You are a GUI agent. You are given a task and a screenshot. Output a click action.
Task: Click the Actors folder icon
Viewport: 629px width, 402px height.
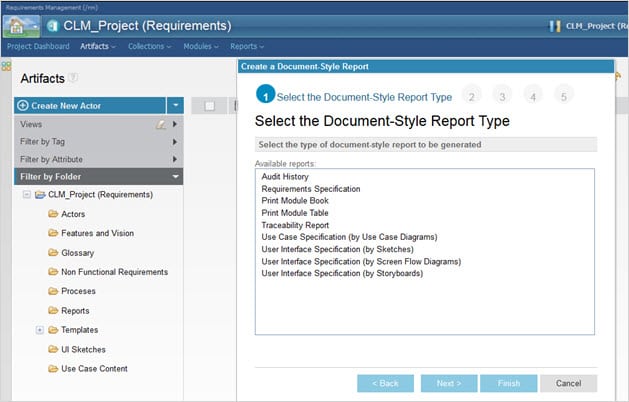53,214
